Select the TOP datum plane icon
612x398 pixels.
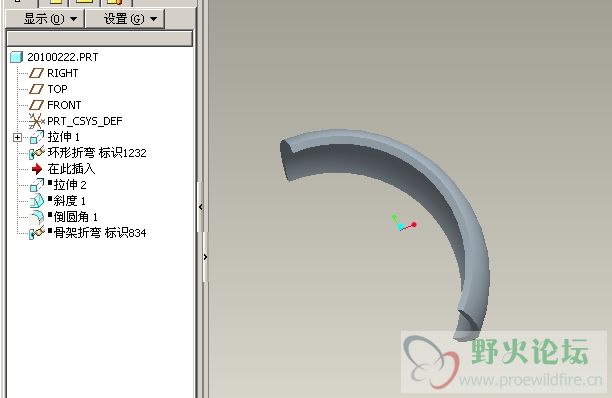point(37,89)
